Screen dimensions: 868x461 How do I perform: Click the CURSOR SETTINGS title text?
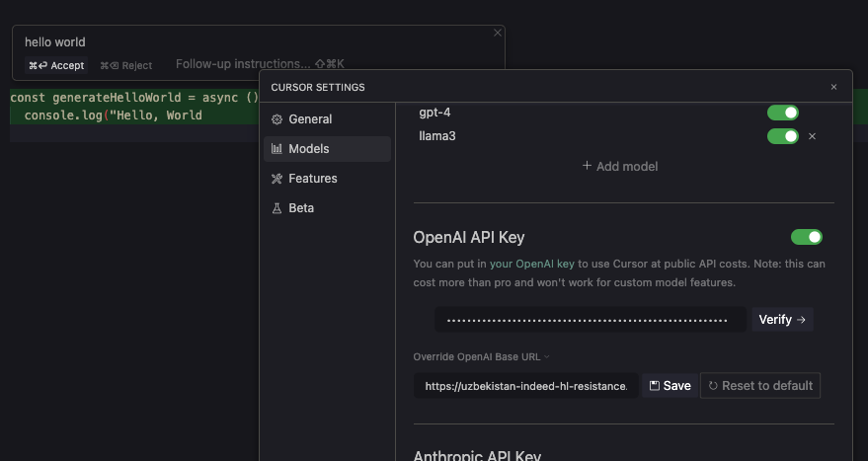pos(318,88)
